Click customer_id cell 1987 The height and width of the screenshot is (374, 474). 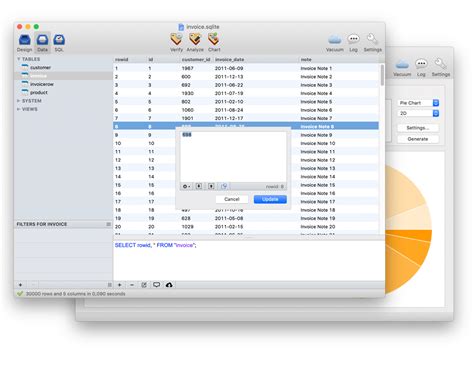pos(187,68)
